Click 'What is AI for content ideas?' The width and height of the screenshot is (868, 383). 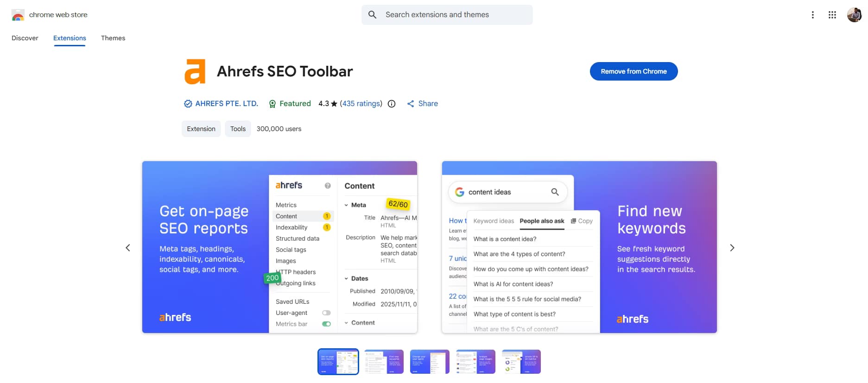click(513, 284)
